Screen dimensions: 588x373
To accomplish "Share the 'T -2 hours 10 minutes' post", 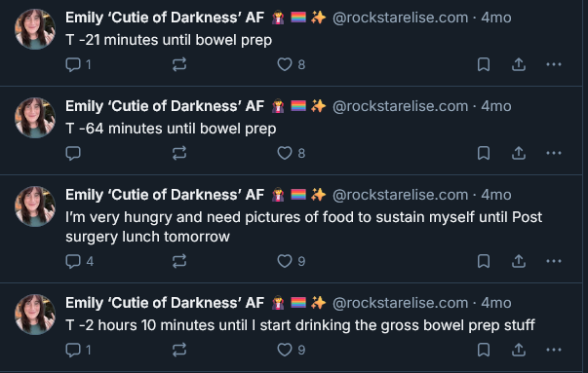I will (519, 350).
